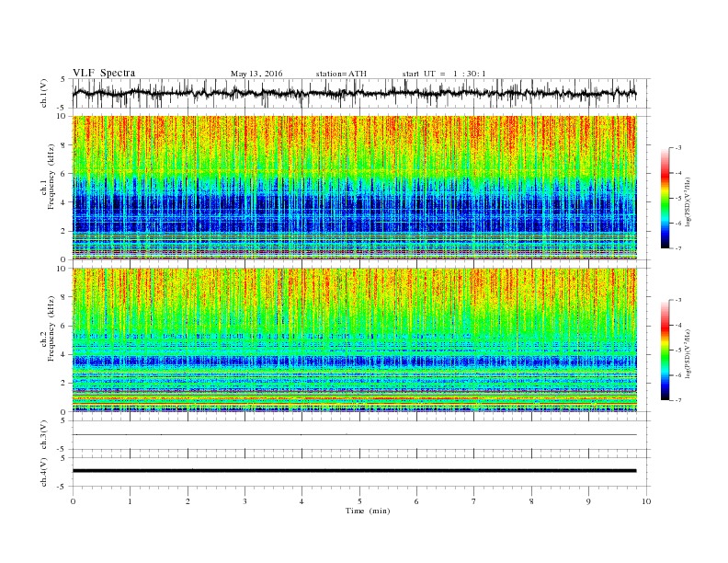Click the thin ch.3 voltage trace line

(x=354, y=435)
